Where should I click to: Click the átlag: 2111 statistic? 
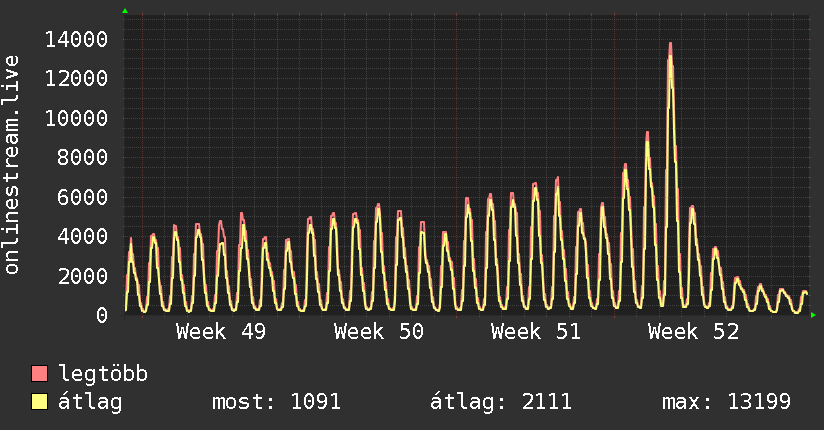(500, 402)
